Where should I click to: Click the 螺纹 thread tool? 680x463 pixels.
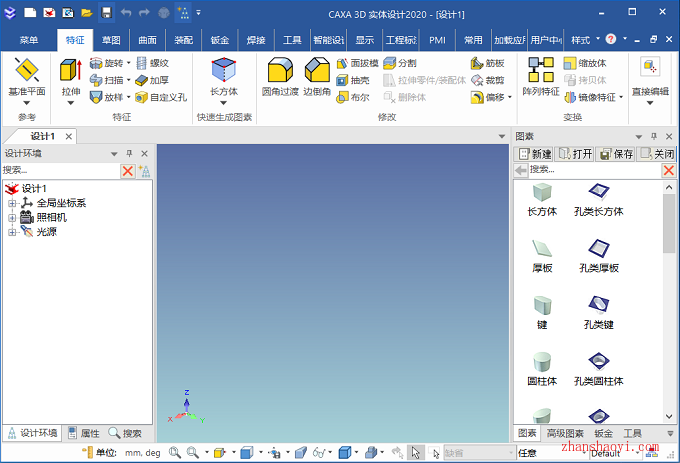(152, 63)
